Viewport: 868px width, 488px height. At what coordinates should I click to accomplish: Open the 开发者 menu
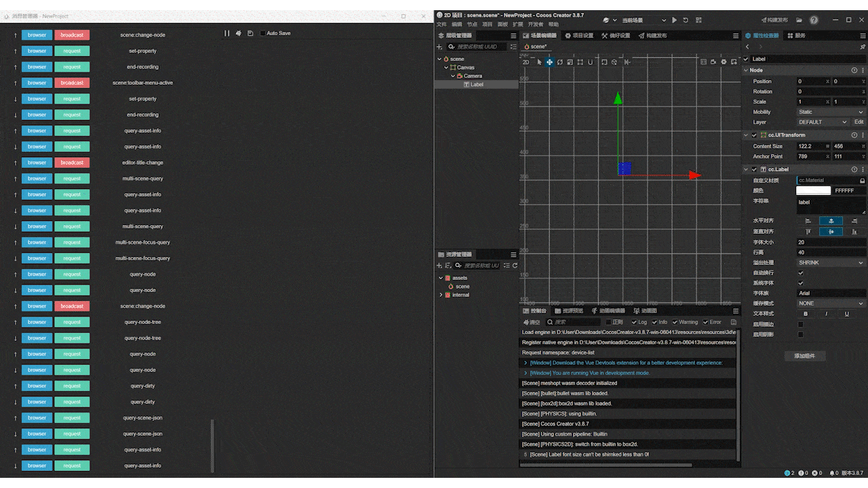(x=536, y=24)
